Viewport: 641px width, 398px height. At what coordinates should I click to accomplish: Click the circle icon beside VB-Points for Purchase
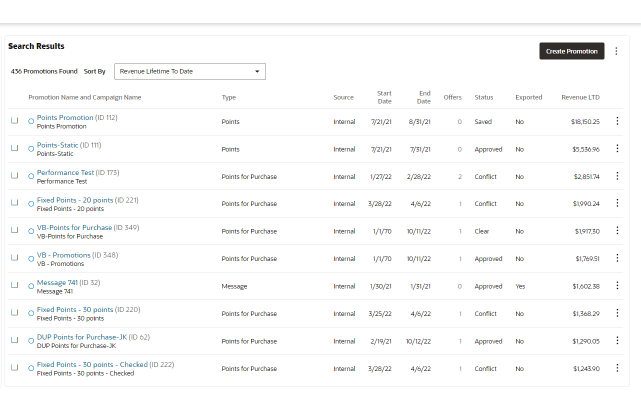point(31,231)
